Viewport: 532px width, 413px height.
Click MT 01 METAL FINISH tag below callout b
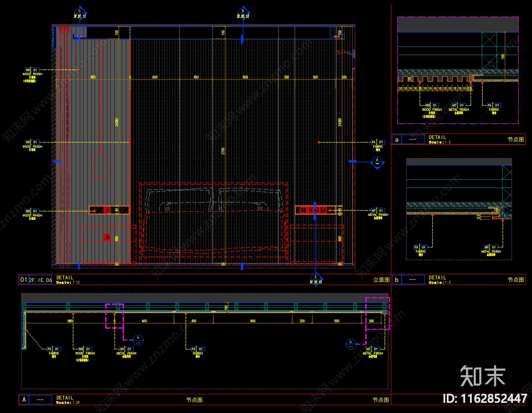click(x=373, y=352)
